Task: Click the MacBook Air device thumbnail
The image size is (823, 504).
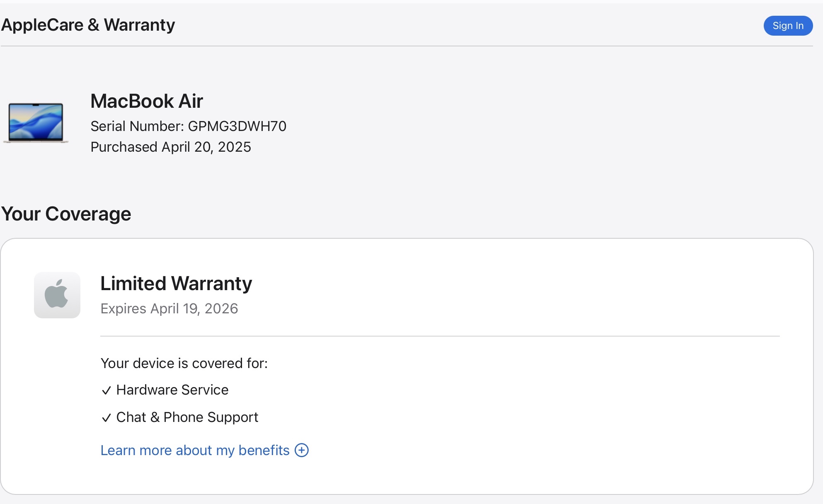Action: [36, 123]
